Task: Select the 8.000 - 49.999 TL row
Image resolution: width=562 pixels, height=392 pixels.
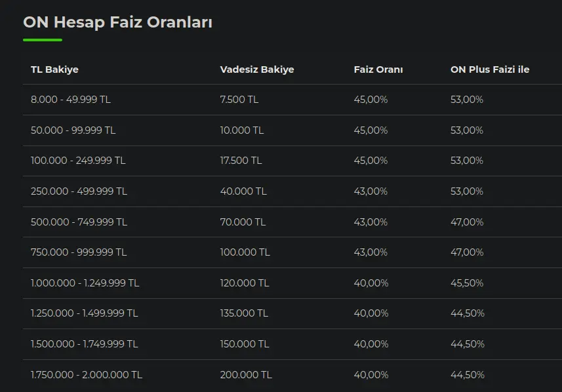Action: click(292, 100)
